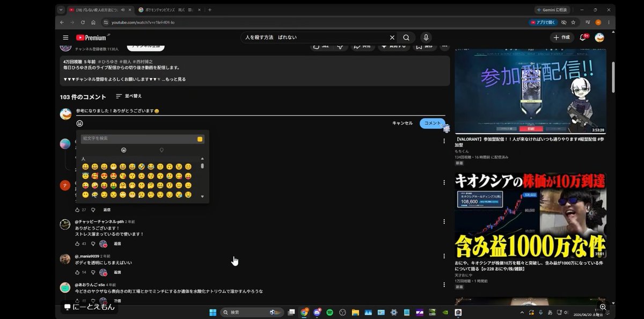The image size is (644, 319).
Task: Open Chrome media controls icon
Action: click(x=588, y=22)
